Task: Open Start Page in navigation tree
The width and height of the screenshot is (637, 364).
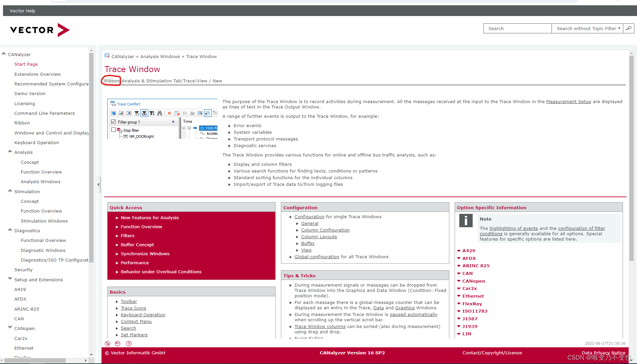Action: (x=26, y=64)
